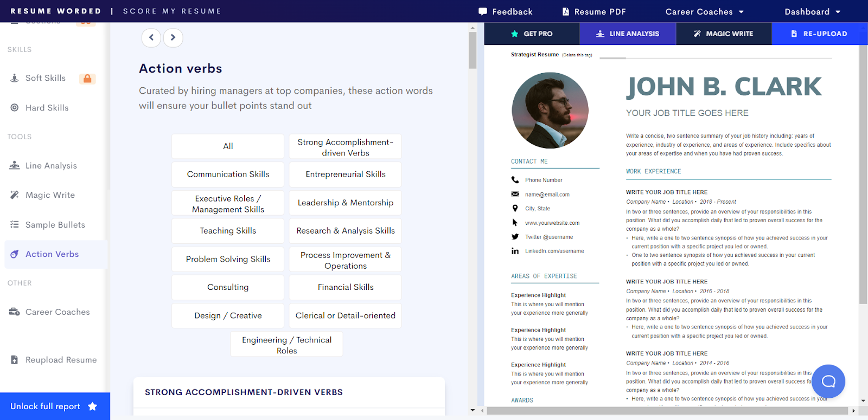Choose Problem Solving Skills category
The width and height of the screenshot is (868, 420).
pos(228,259)
